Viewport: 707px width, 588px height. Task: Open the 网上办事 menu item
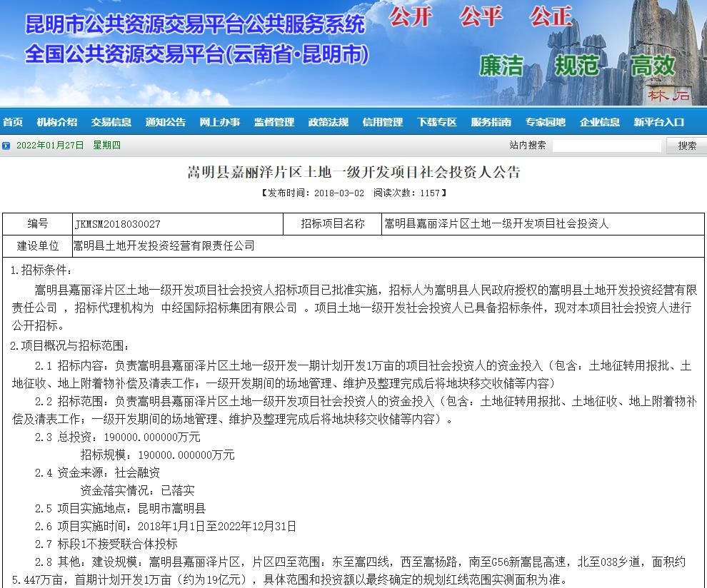tap(220, 121)
